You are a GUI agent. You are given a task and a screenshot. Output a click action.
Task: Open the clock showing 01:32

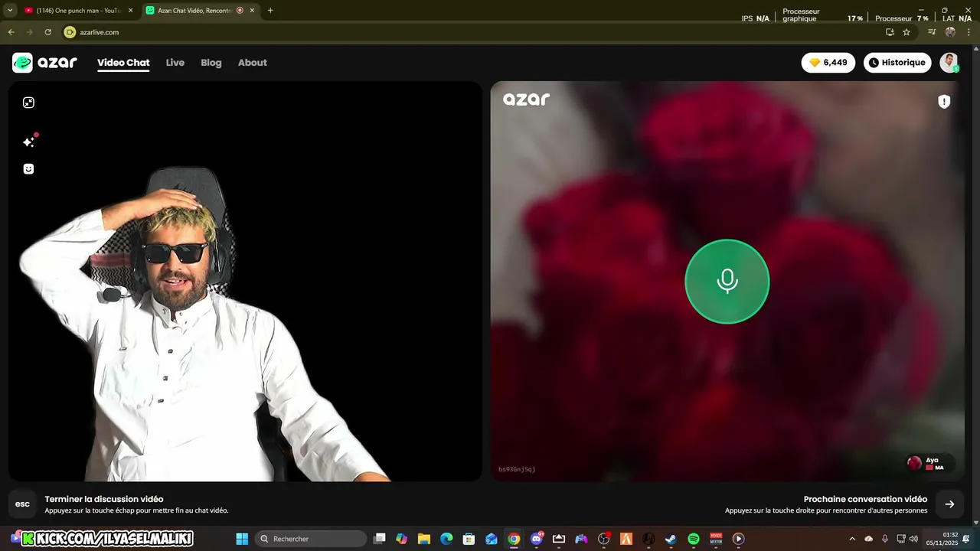942,539
